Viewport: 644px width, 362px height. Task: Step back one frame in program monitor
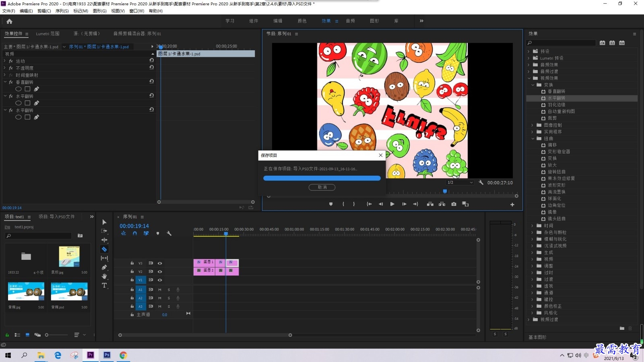tap(380, 204)
